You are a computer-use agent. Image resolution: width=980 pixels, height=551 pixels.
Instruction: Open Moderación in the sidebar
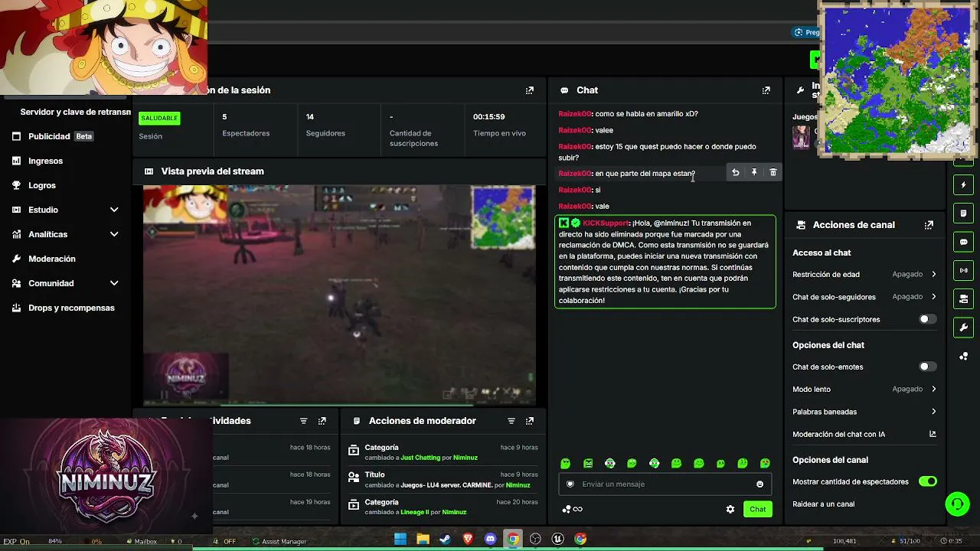[52, 259]
